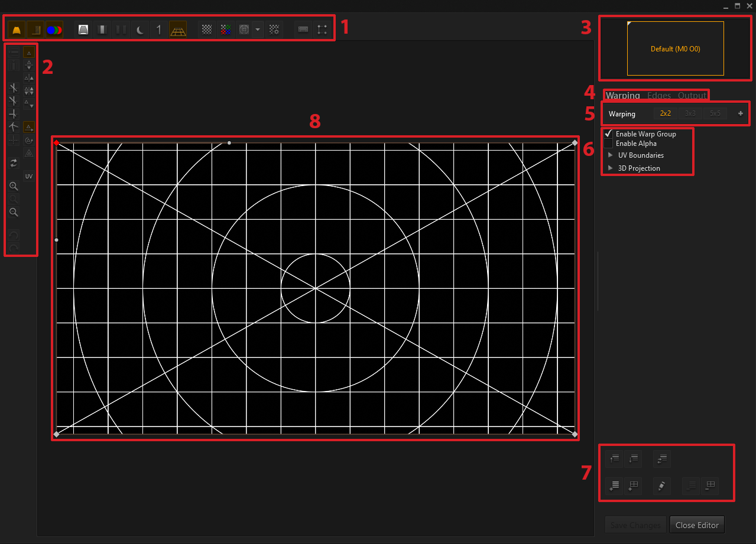
Task: Expand the UV Boundaries section
Action: tap(611, 155)
